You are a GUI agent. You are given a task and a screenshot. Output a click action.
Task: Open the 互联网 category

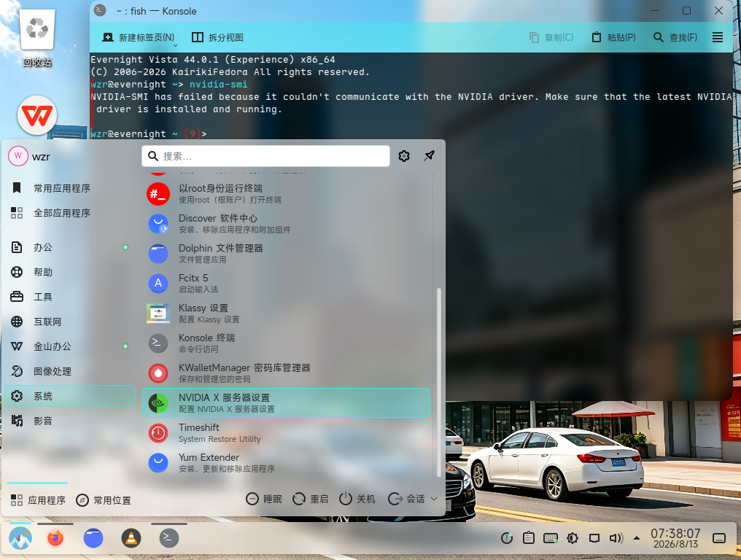[x=70, y=322]
